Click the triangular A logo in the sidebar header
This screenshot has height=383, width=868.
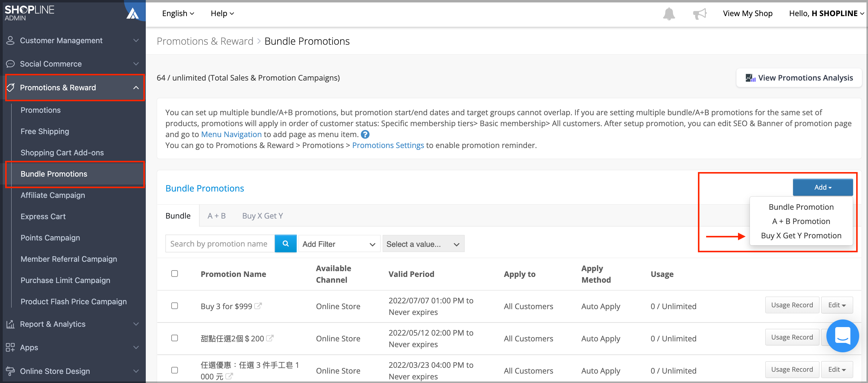coord(132,13)
